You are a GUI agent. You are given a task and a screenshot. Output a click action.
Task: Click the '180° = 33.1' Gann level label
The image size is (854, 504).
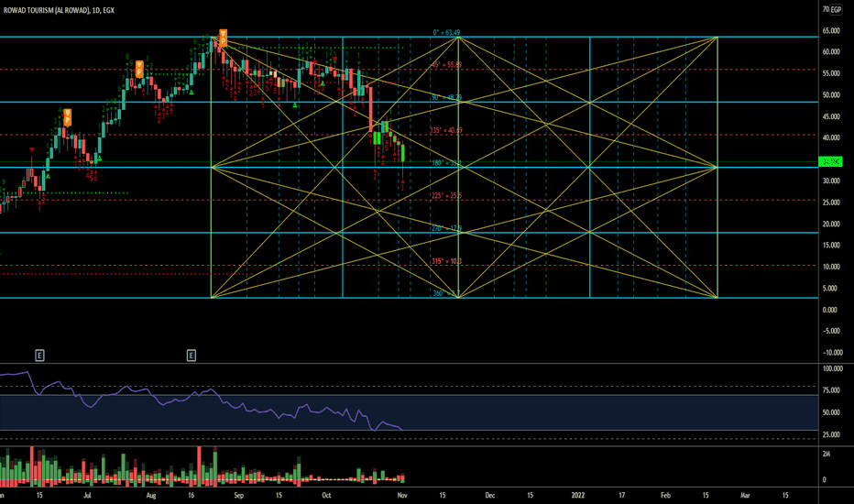tap(446, 163)
